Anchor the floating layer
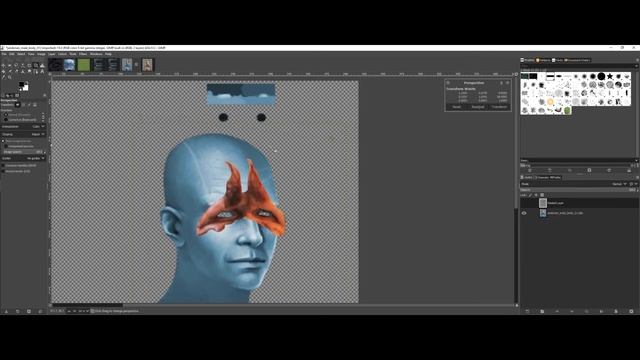 (x=601, y=311)
